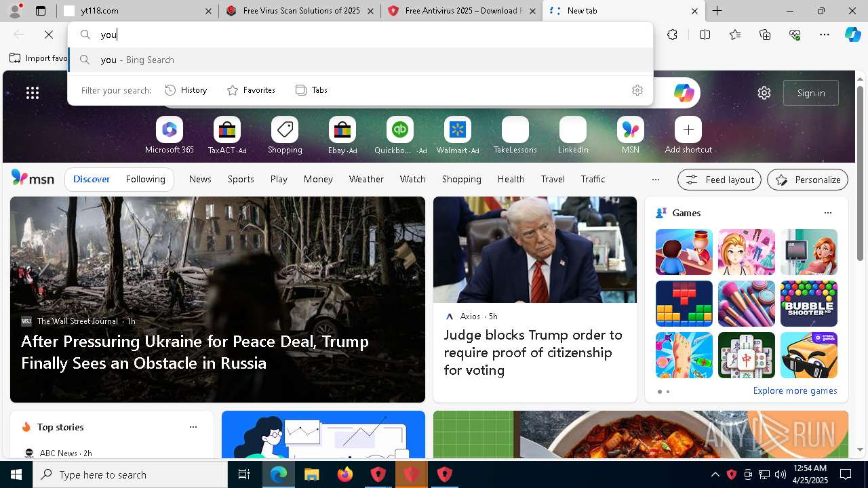Open a new browser tab
Image resolution: width=868 pixels, height=488 pixels.
tap(717, 11)
